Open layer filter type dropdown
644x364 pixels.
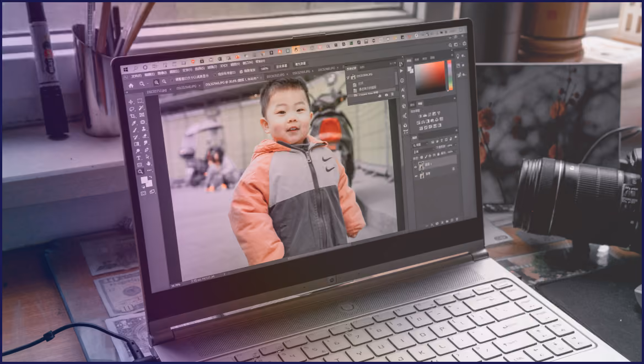click(x=421, y=145)
